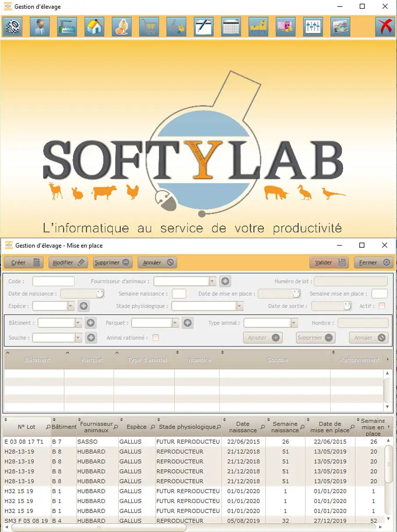Click the Modifier button
This screenshot has width=397, height=532.
pyautogui.click(x=68, y=263)
